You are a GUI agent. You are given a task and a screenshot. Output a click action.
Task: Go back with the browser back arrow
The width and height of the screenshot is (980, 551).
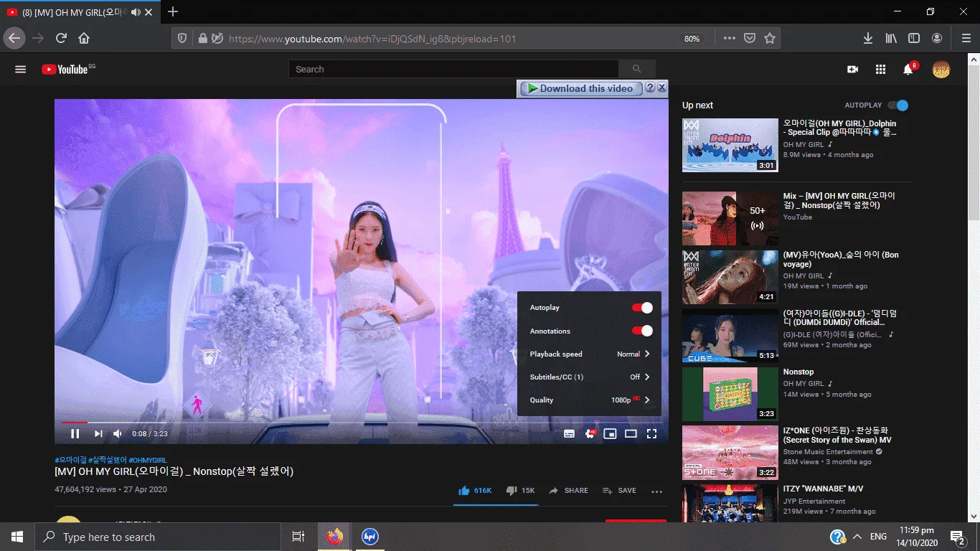click(x=14, y=38)
